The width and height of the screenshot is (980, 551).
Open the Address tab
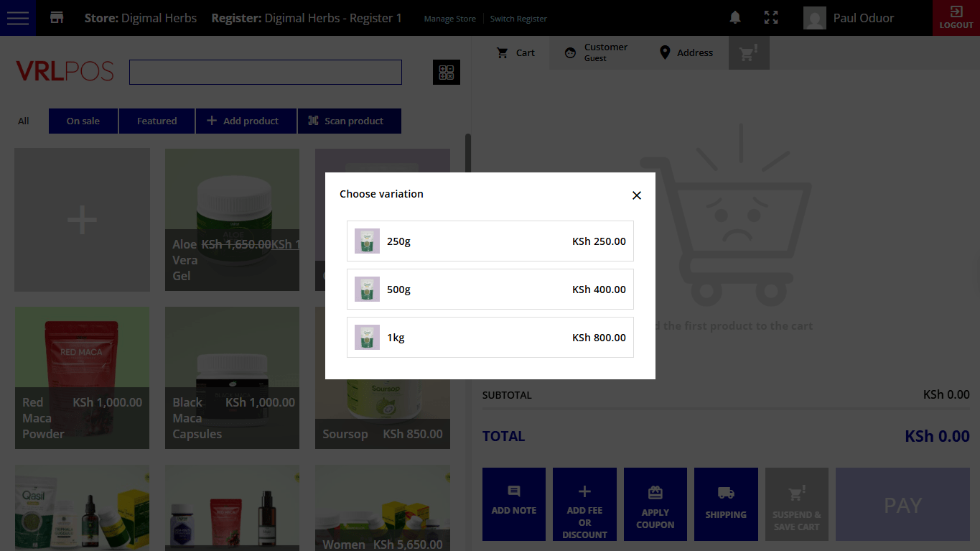tap(686, 52)
